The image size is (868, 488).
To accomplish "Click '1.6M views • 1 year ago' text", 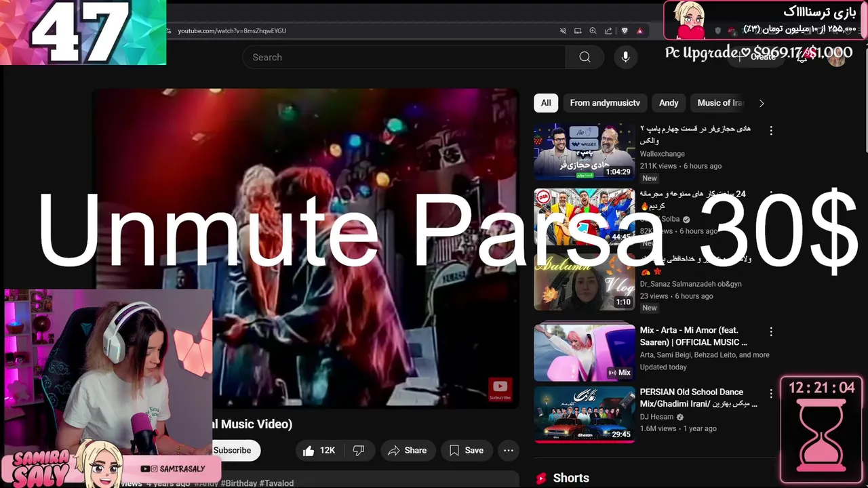I will (678, 428).
